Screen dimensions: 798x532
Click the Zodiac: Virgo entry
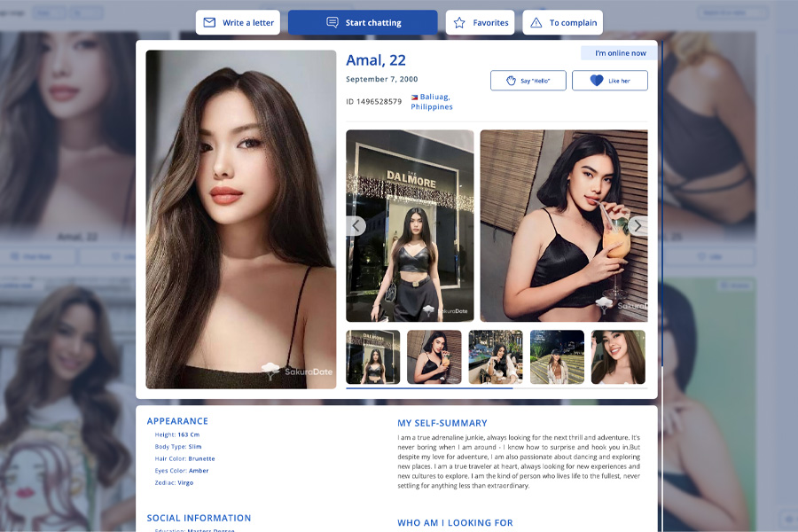click(174, 482)
